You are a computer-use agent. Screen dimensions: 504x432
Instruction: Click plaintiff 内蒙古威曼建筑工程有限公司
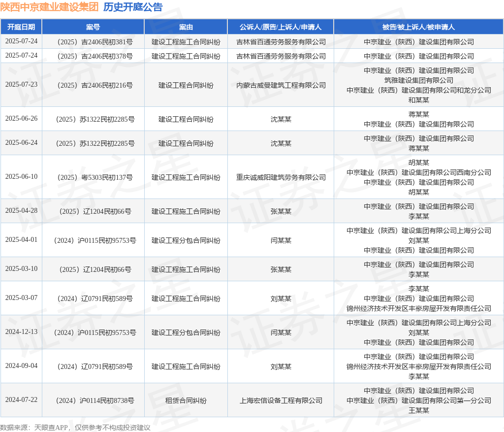pos(281,85)
